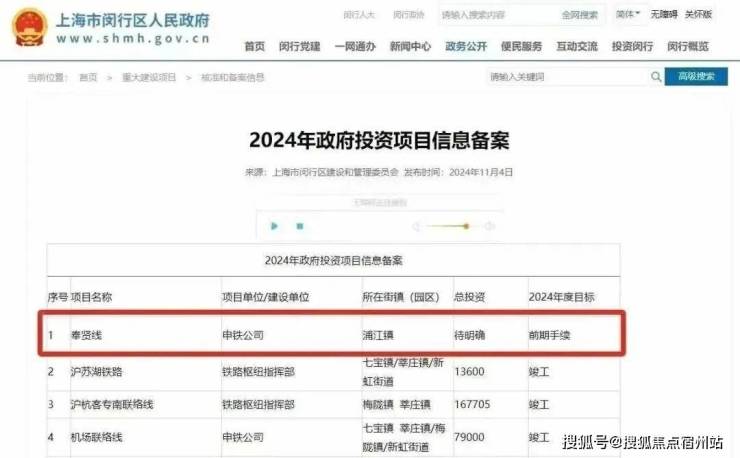Click the column header 2024年度目标
The image size is (740, 458).
pyautogui.click(x=561, y=297)
